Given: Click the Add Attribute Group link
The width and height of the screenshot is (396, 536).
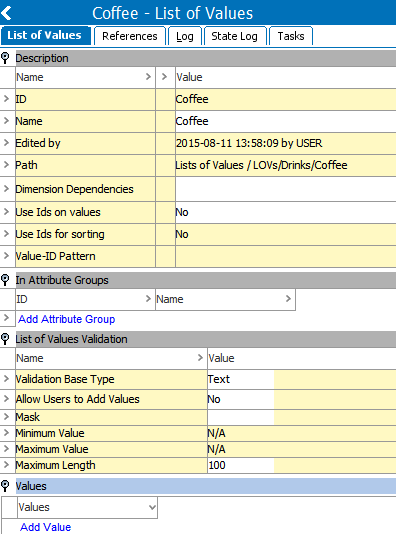Looking at the screenshot, I should click(67, 319).
